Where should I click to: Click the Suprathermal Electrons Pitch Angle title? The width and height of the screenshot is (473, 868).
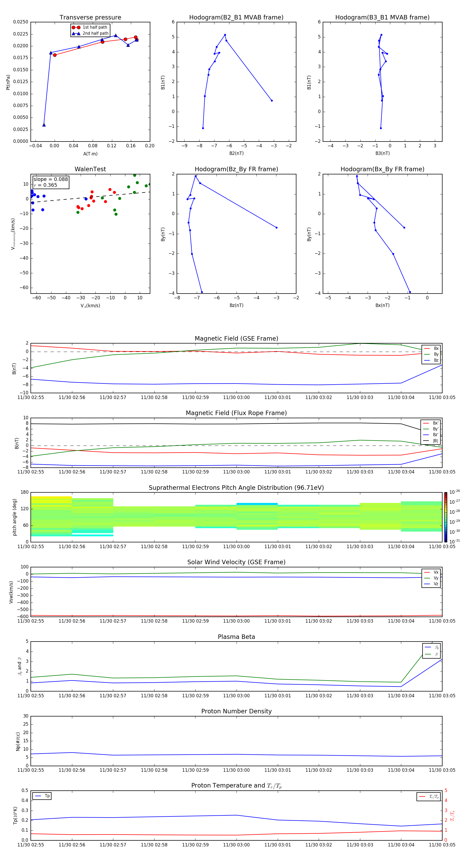click(x=236, y=488)
